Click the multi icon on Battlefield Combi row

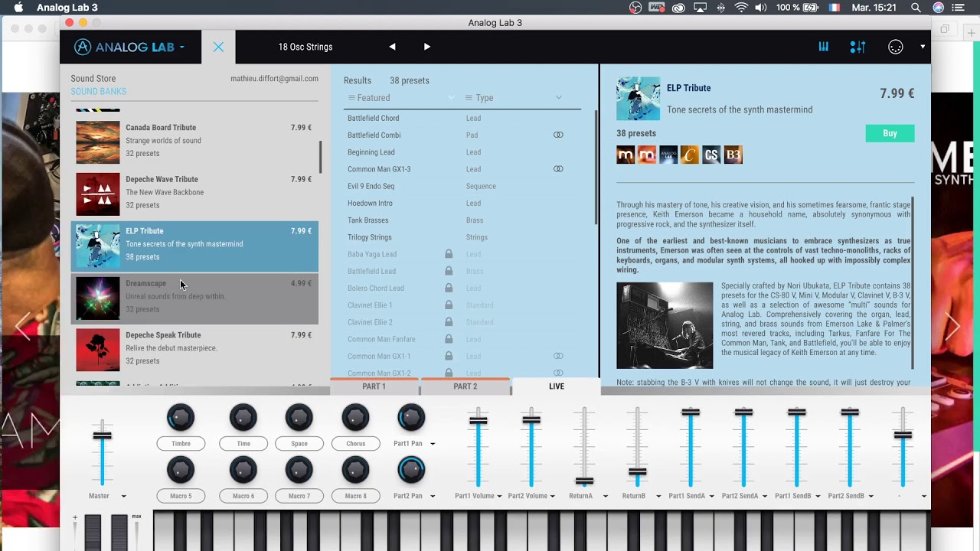pyautogui.click(x=558, y=135)
